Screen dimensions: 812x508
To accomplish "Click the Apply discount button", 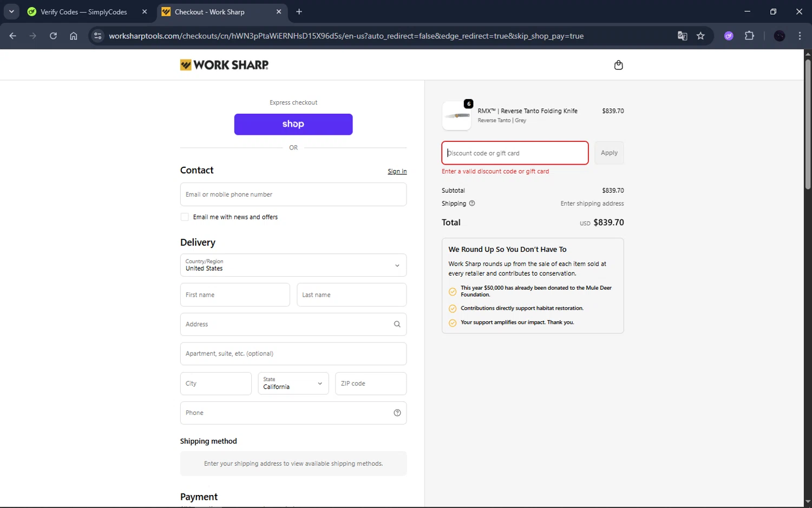I will pyautogui.click(x=609, y=153).
